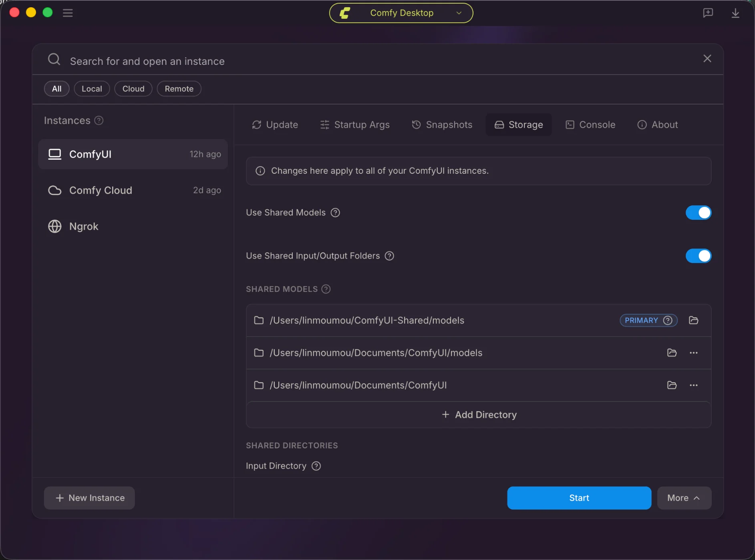Click the /Users/linmoumou/ComfyUI-Shared/models path

pyautogui.click(x=367, y=320)
